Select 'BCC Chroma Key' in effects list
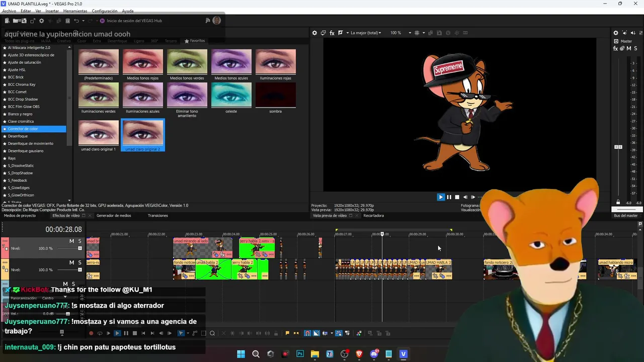The image size is (644, 362). click(x=22, y=84)
